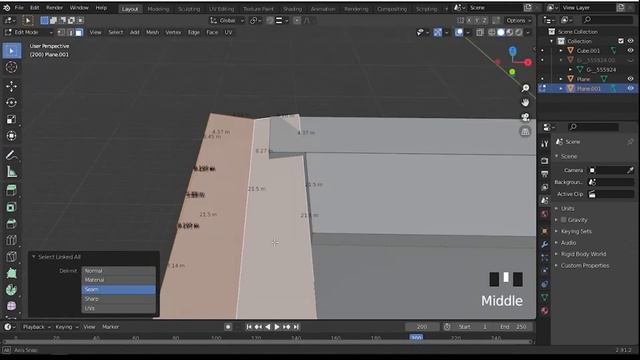The width and height of the screenshot is (640, 360).
Task: Select the Transform tool
Action: point(11,136)
